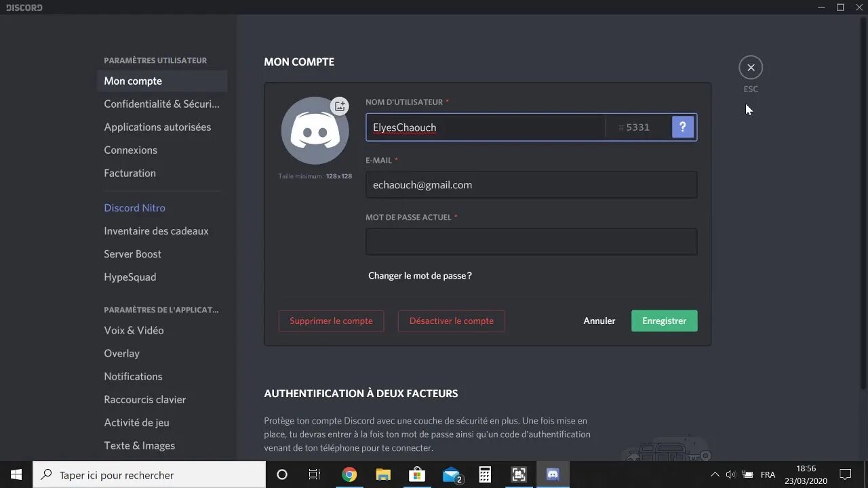Image resolution: width=868 pixels, height=488 pixels.
Task: Click the ESC label under close button
Action: 751,89
